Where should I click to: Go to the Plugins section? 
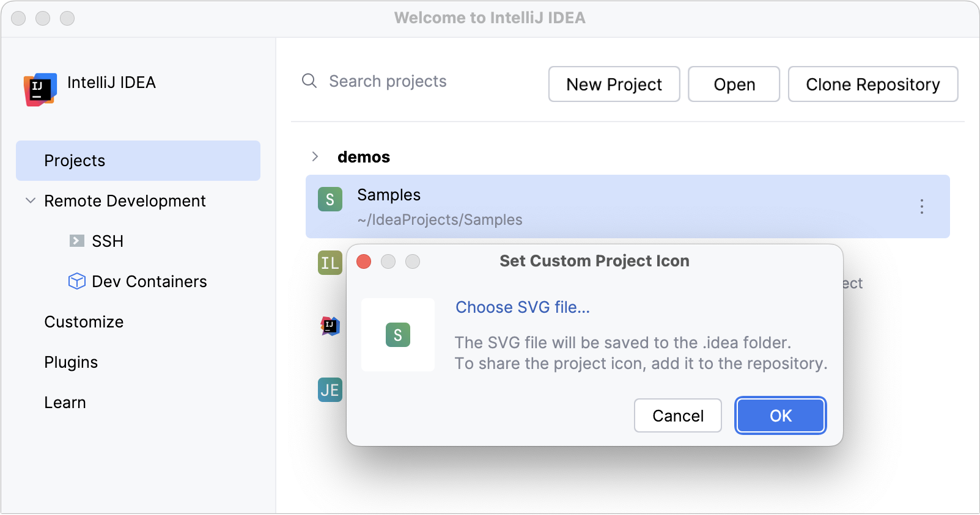coord(71,362)
